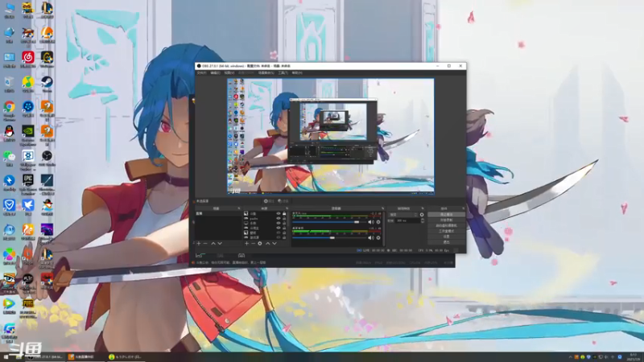
Task: Open Google Chrome from the desktop
Action: click(9, 107)
